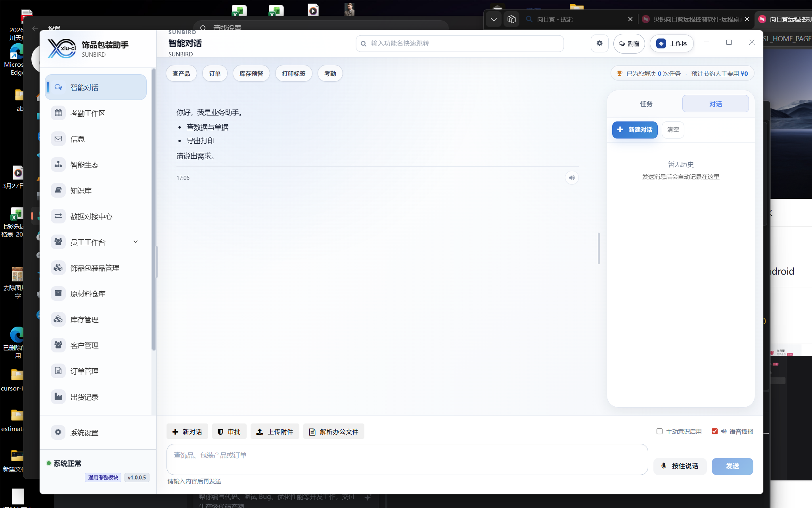Switch to the 对话 tab

715,104
